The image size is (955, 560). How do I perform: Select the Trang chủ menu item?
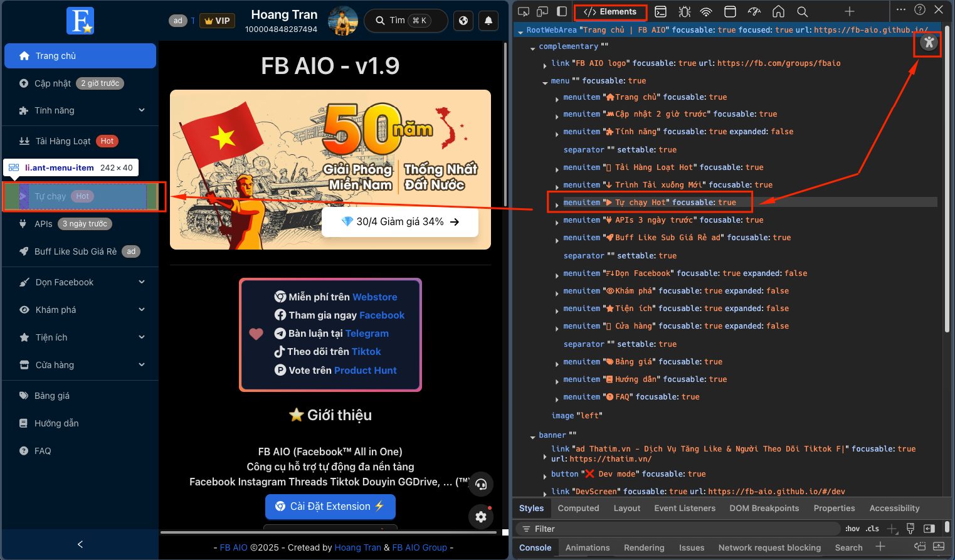pyautogui.click(x=80, y=56)
